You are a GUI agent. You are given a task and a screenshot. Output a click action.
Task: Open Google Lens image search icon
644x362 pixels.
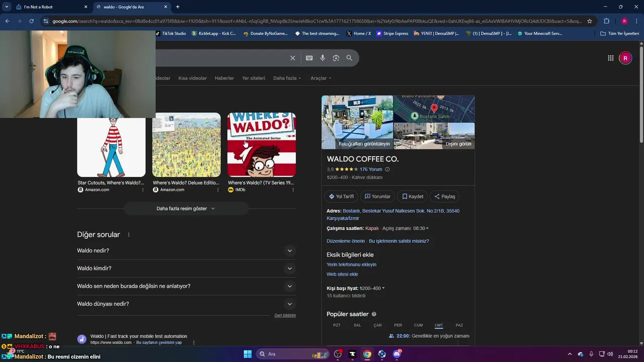tap(336, 58)
